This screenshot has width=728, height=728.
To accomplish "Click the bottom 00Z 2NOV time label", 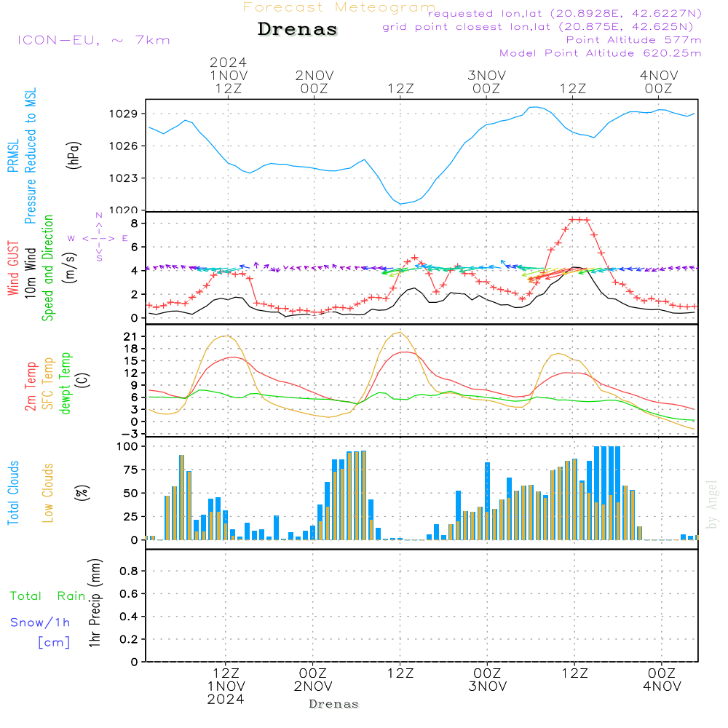I will 313,680.
